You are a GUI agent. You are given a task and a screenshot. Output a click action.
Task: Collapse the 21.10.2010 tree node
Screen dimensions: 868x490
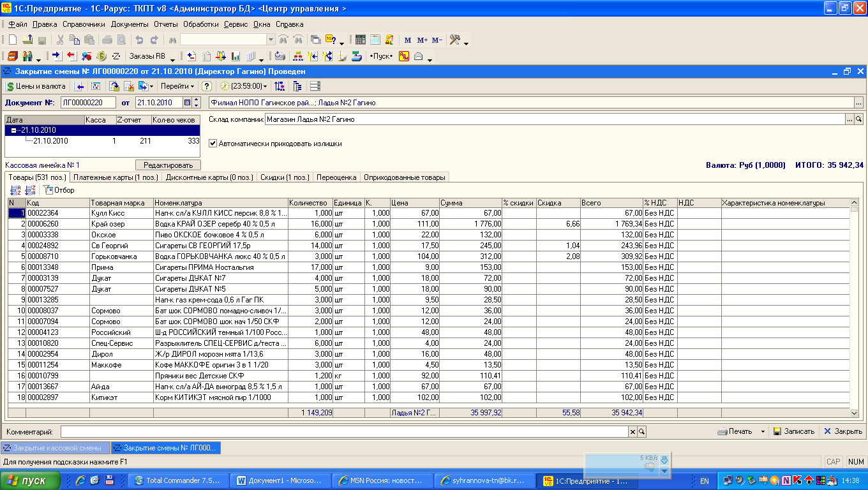point(14,130)
